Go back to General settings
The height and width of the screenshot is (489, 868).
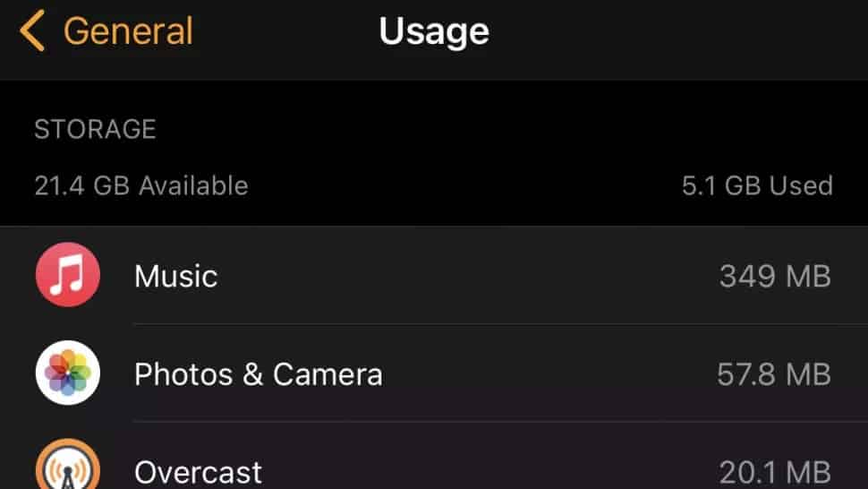point(106,31)
